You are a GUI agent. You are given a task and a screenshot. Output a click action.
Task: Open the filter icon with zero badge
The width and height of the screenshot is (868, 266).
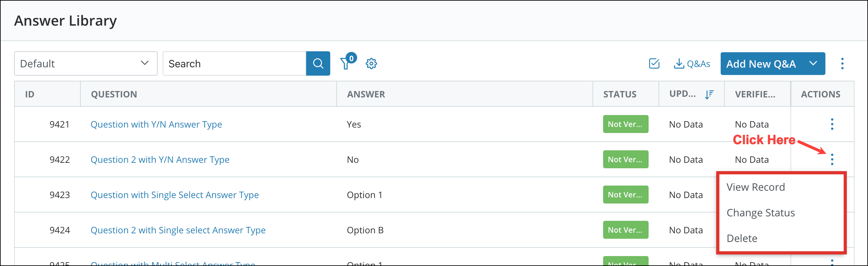click(346, 63)
